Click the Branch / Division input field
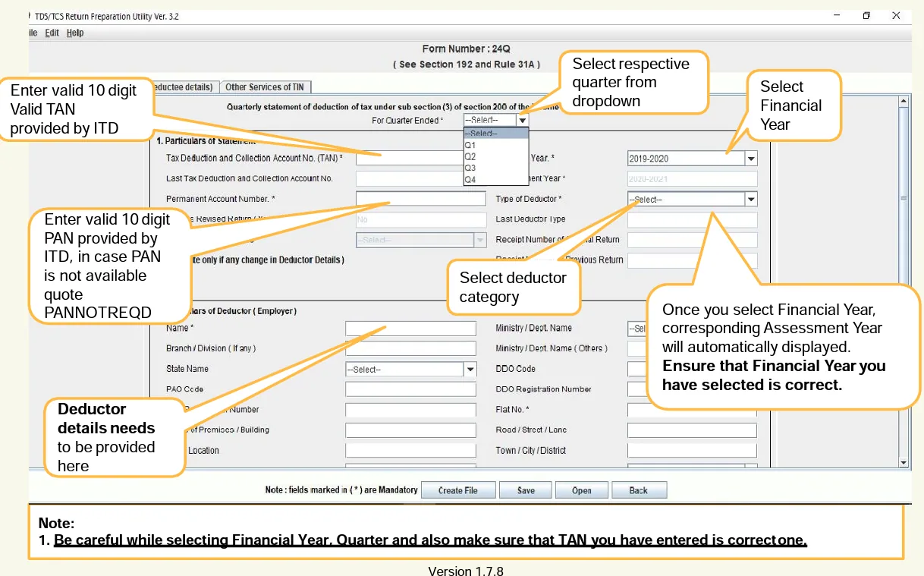924x576 pixels. 410,349
